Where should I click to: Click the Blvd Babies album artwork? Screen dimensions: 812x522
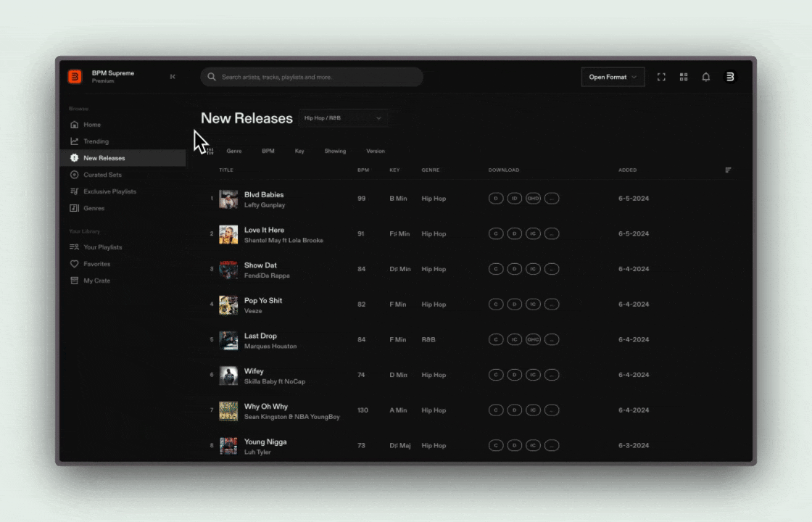click(228, 199)
